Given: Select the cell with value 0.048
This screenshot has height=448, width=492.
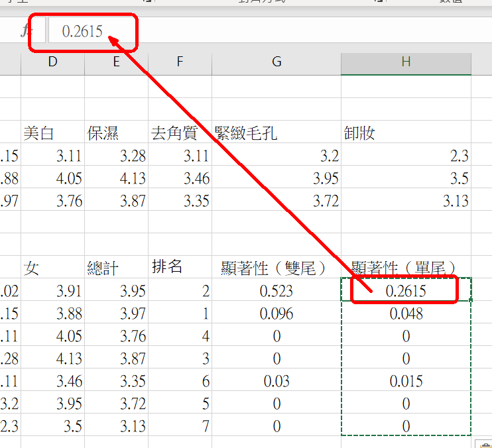Looking at the screenshot, I should click(x=406, y=313).
